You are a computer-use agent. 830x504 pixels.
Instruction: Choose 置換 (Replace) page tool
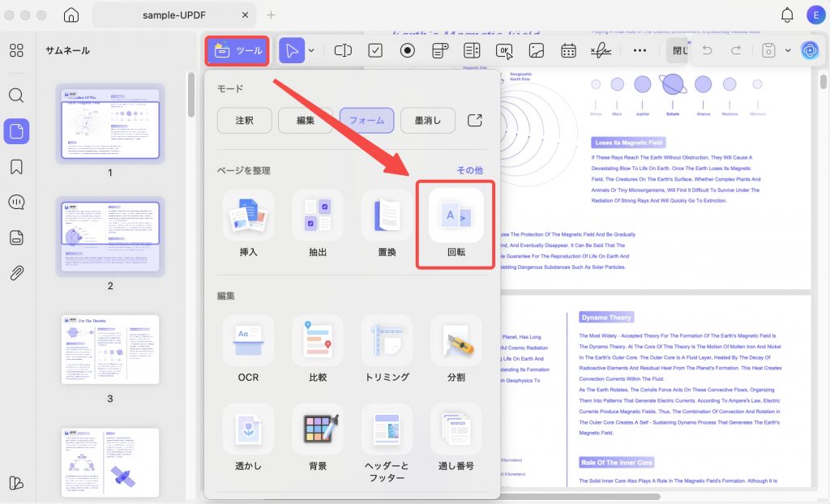tap(387, 224)
